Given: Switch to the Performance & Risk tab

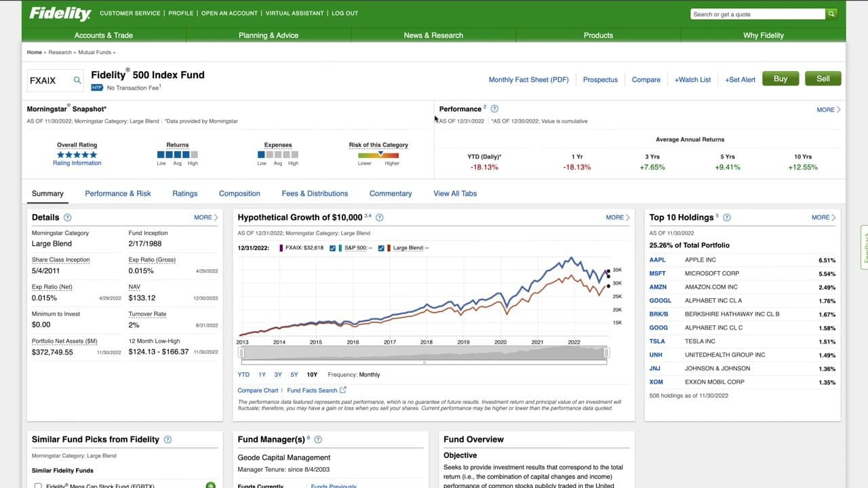Looking at the screenshot, I should click(118, 193).
